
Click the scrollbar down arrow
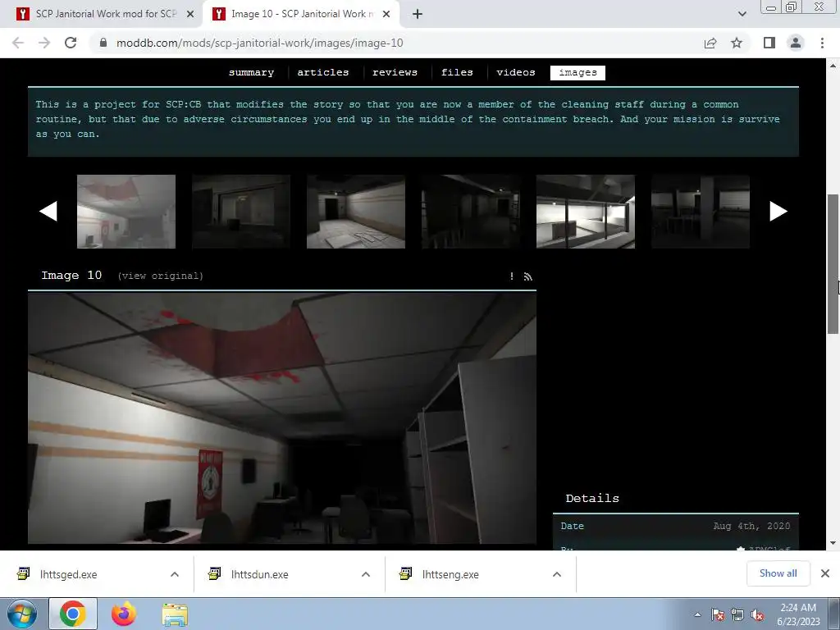833,543
